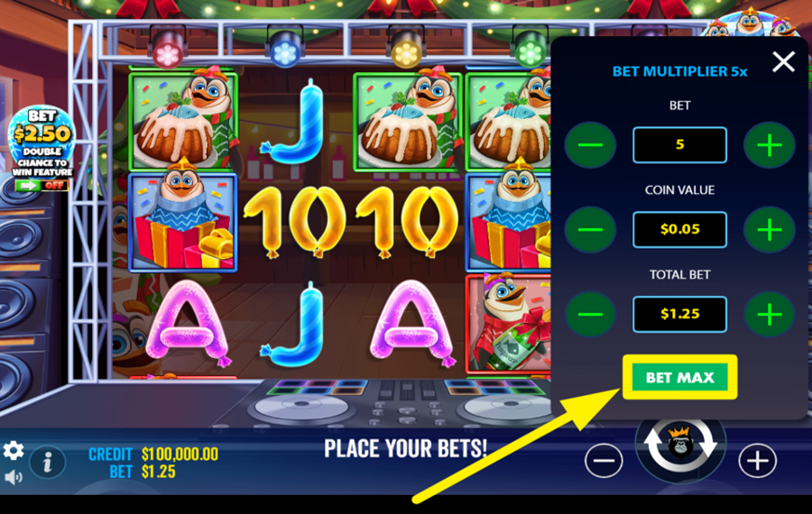Select the coin value field showing $0.05
The width and height of the screenshot is (812, 514).
pos(680,229)
